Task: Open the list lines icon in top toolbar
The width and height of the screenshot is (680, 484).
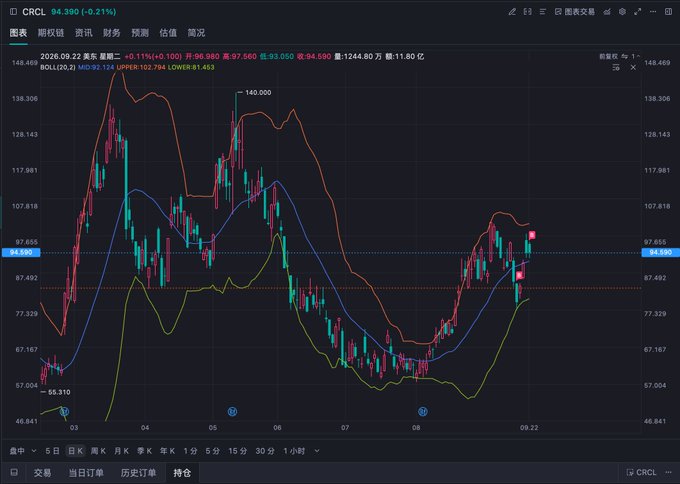Action: tap(543, 12)
